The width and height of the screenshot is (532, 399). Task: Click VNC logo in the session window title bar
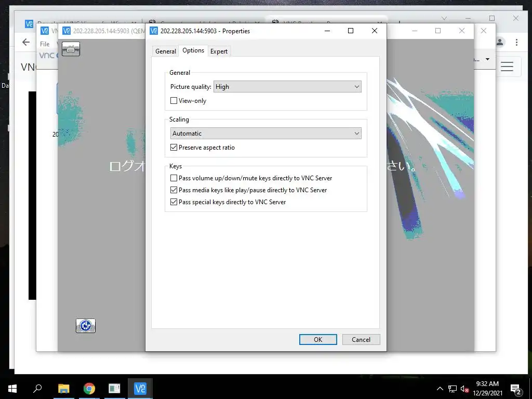(x=66, y=31)
